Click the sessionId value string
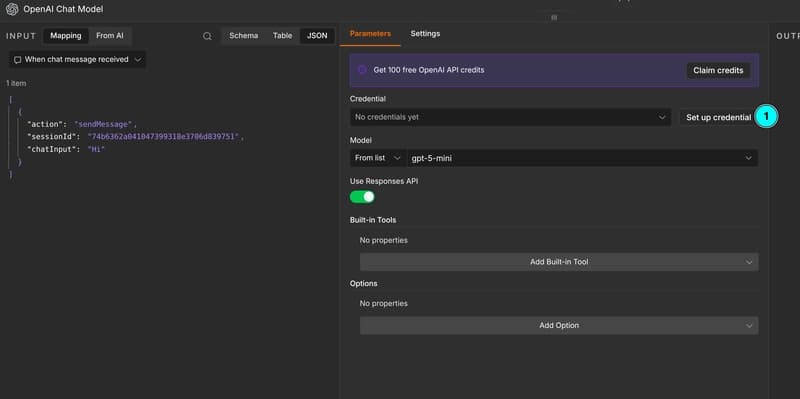The width and height of the screenshot is (800, 399). 163,137
